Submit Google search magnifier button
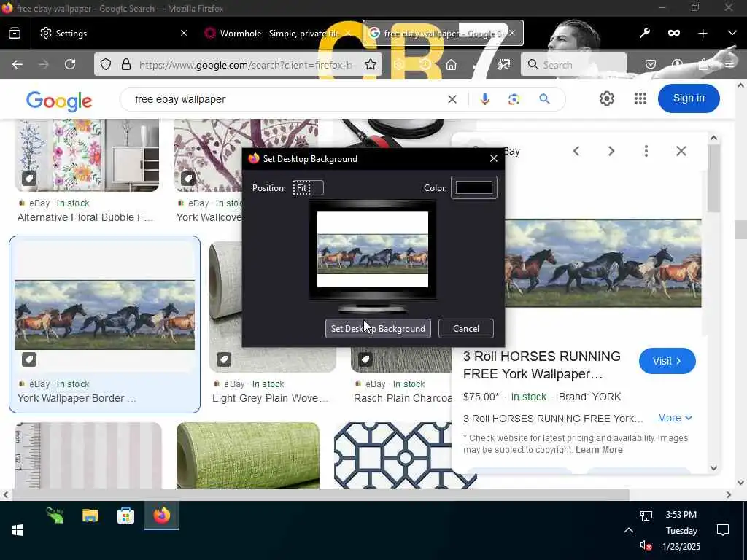Viewport: 747px width, 560px height. [x=544, y=99]
